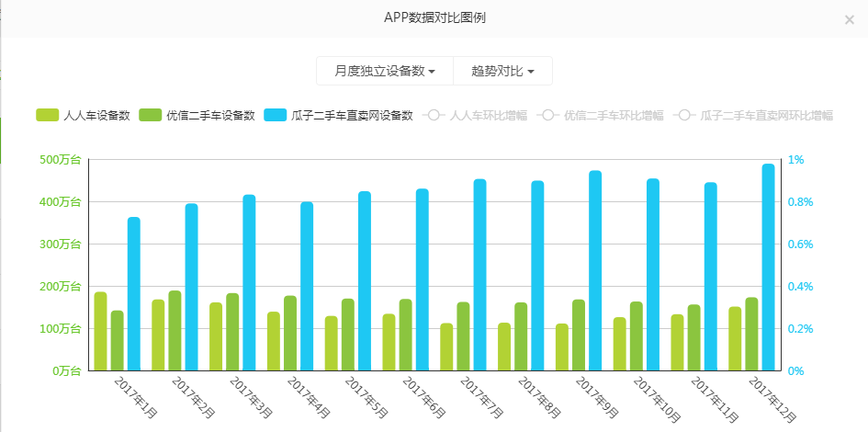Click the 2017年8月 axis label
The height and width of the screenshot is (432, 868).
click(x=540, y=397)
